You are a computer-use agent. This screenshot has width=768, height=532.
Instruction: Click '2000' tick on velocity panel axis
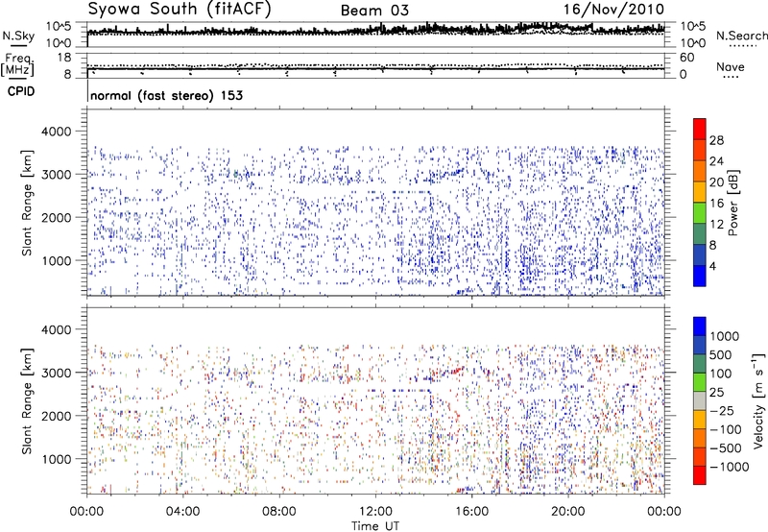point(57,416)
